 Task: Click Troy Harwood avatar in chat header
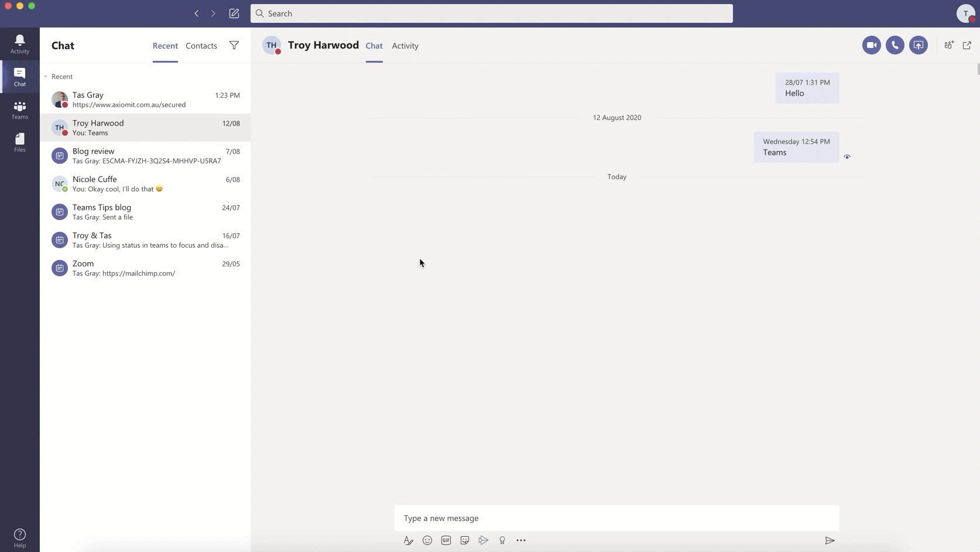[x=272, y=45]
